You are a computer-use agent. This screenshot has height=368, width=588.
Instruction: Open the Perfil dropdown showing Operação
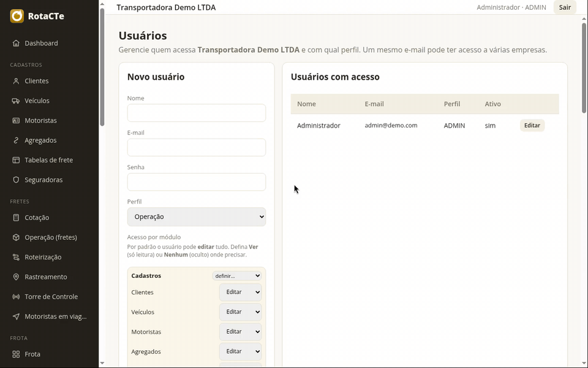point(197,217)
